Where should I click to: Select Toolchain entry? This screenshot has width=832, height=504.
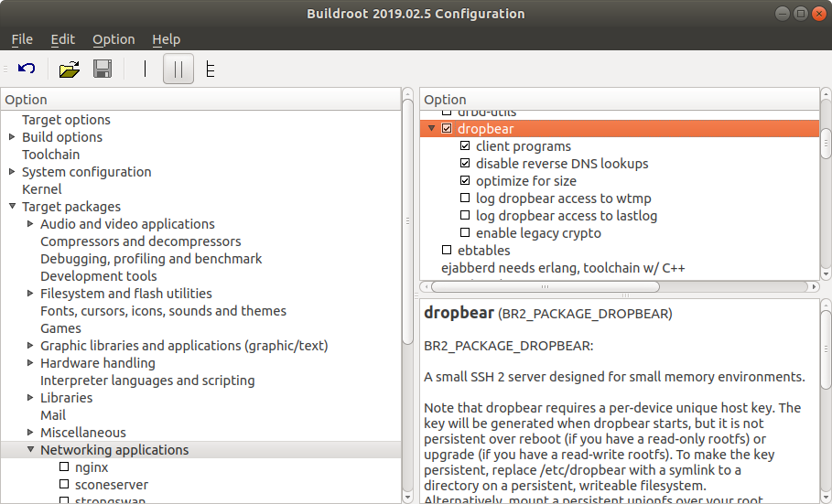click(51, 155)
